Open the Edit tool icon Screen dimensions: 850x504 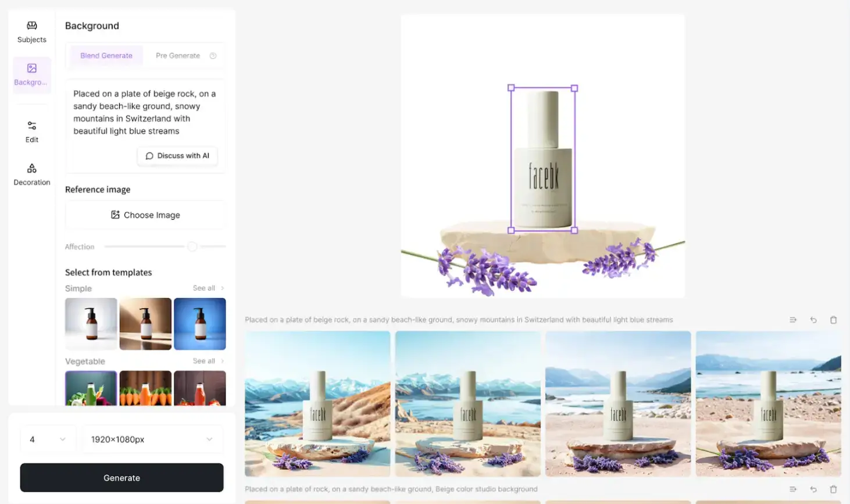coord(32,126)
